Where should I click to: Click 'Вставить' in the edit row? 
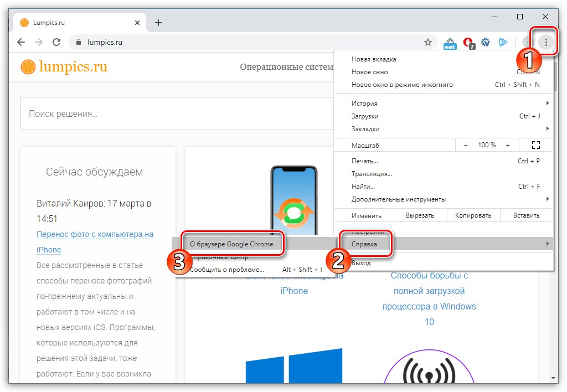[527, 215]
